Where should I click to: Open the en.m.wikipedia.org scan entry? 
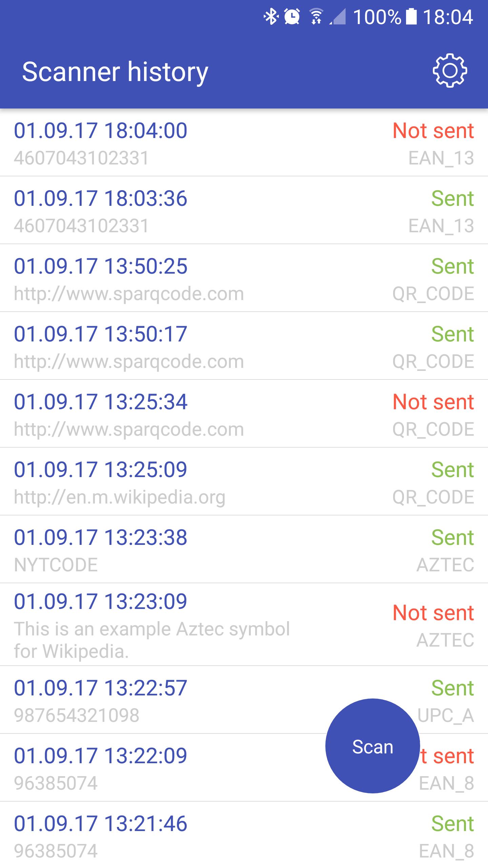click(244, 481)
